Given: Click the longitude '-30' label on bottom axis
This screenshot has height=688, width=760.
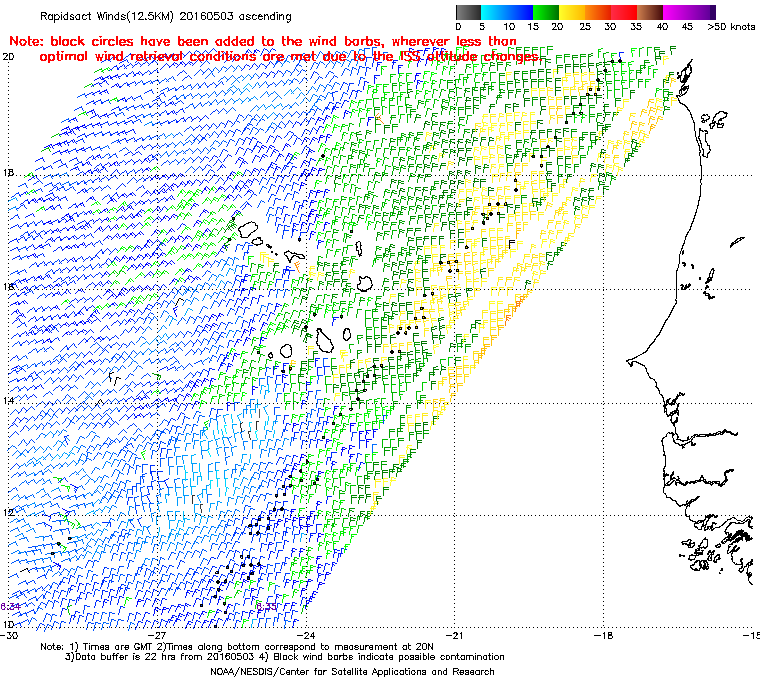Looking at the screenshot, I should point(9,635).
